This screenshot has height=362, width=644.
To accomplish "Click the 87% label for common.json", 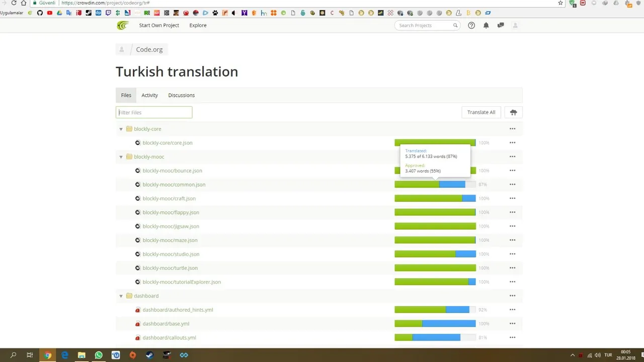I will 483,185.
